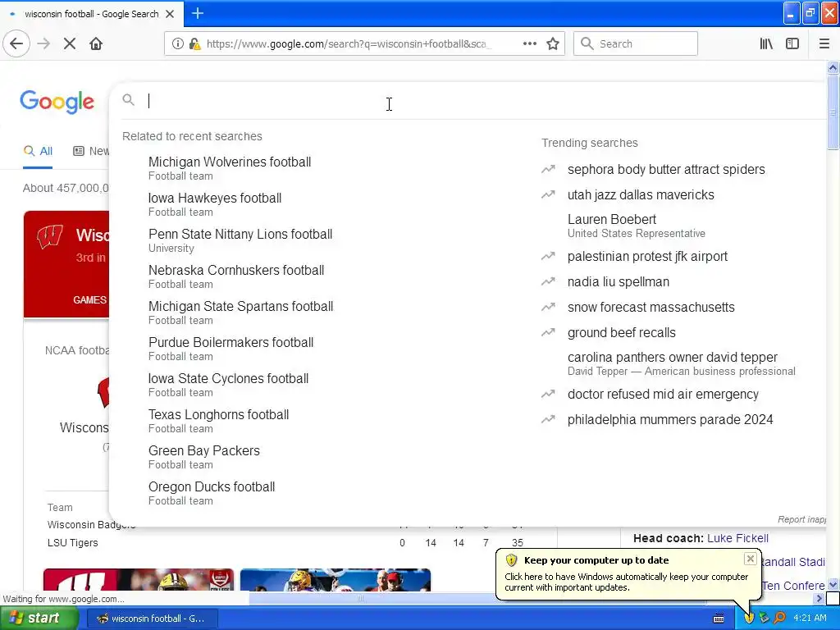Image resolution: width=840 pixels, height=630 pixels.
Task: Switch to the News search tab
Action: (x=91, y=151)
